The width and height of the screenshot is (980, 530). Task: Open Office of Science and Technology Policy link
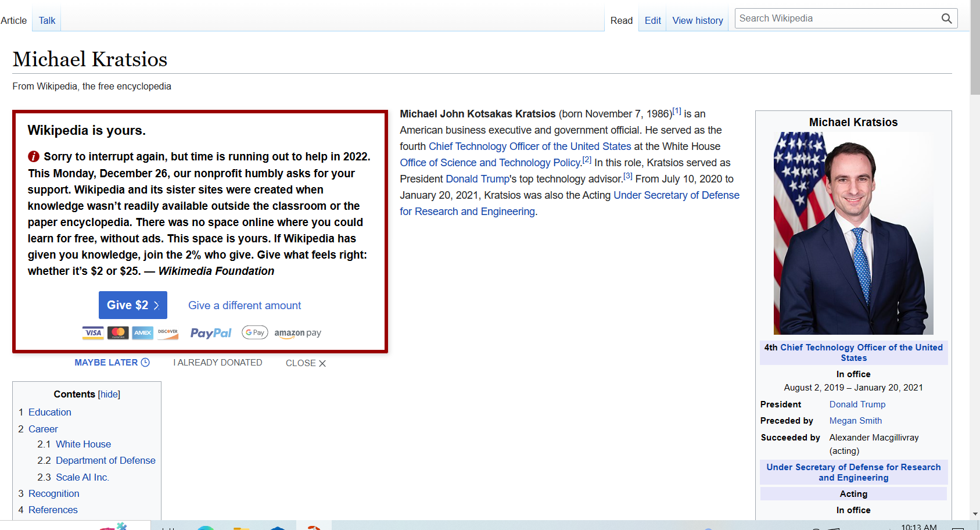[490, 163]
